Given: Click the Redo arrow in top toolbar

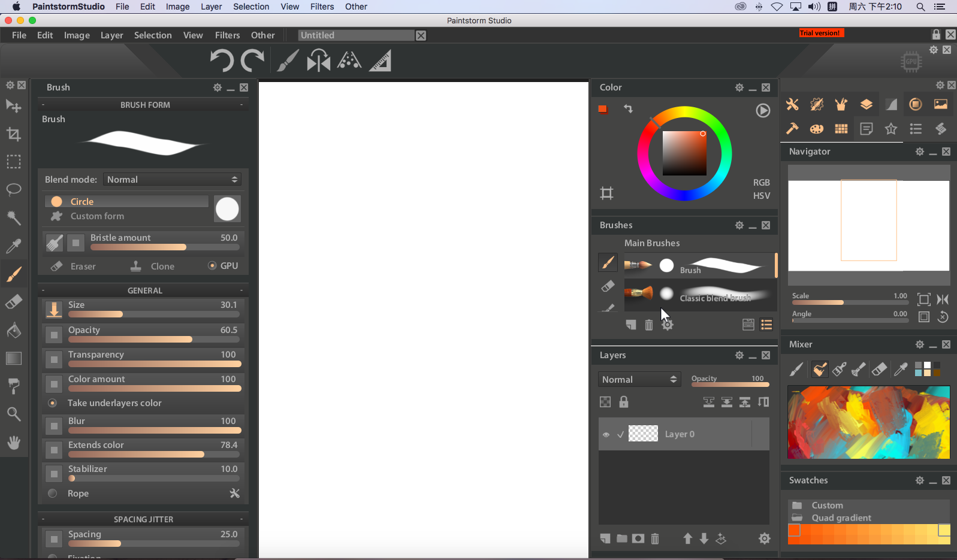Looking at the screenshot, I should coord(252,60).
